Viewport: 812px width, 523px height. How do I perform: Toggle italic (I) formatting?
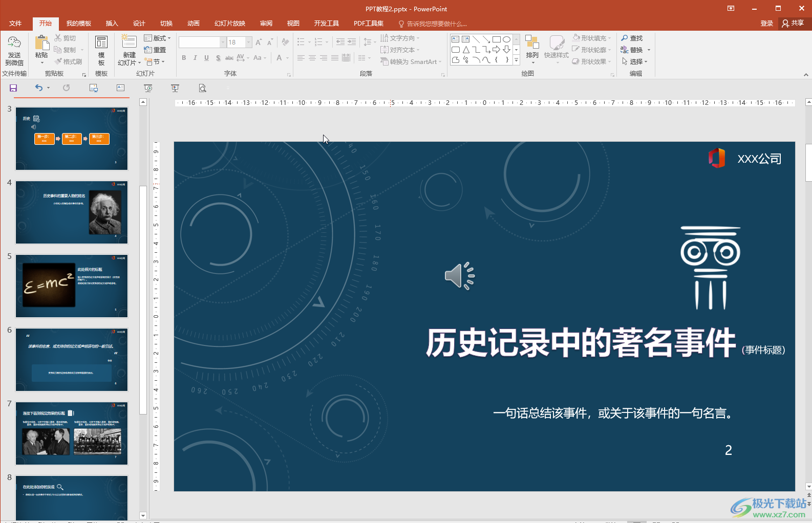click(195, 58)
